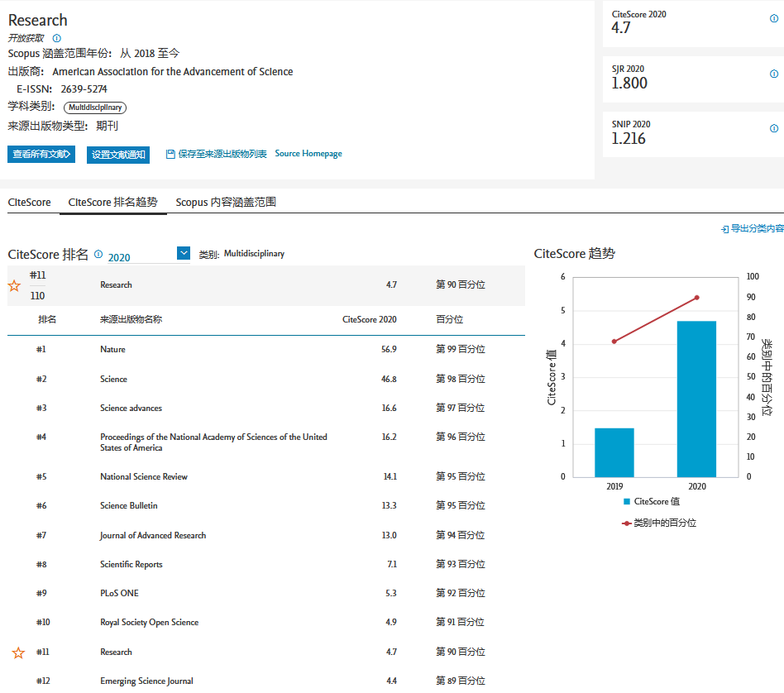Screen dimensions: 784x693
Task: Toggle the CiteScore 值 legend swatch
Action: [627, 501]
